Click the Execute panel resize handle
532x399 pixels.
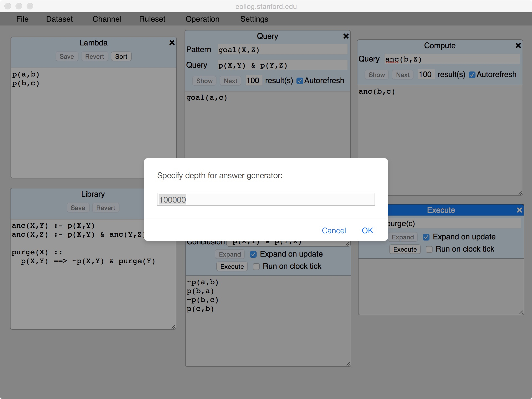(521, 312)
